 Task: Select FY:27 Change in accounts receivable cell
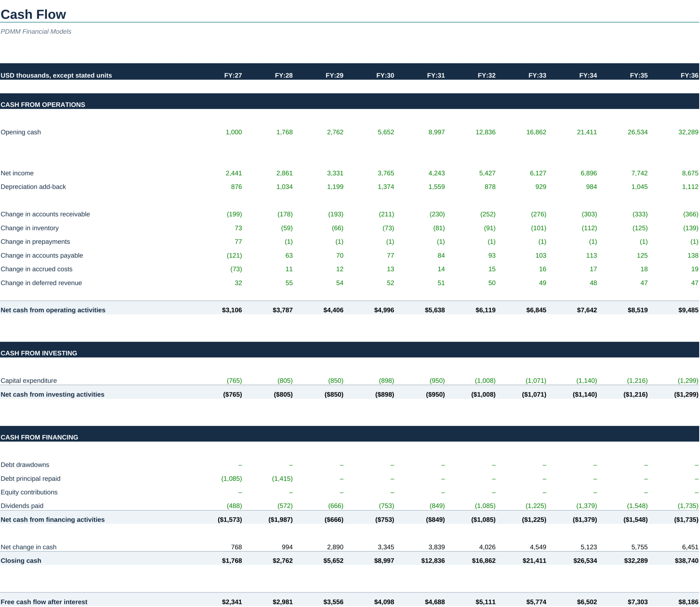(234, 214)
